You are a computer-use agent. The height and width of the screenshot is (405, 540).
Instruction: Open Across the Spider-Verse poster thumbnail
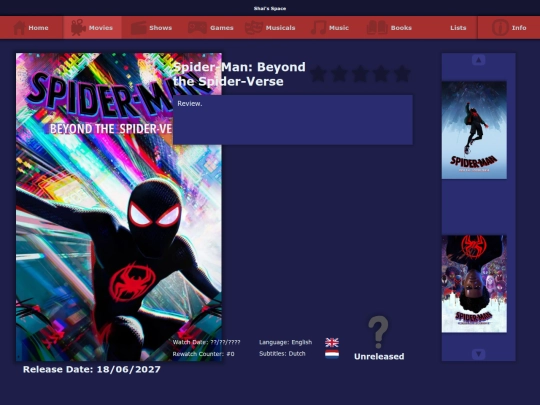(474, 284)
